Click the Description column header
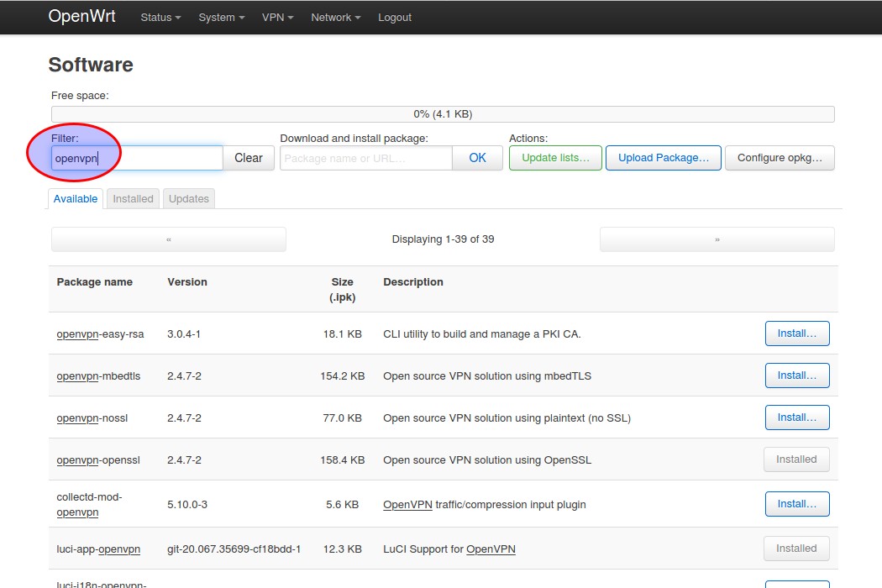Image resolution: width=882 pixels, height=588 pixels. tap(413, 282)
